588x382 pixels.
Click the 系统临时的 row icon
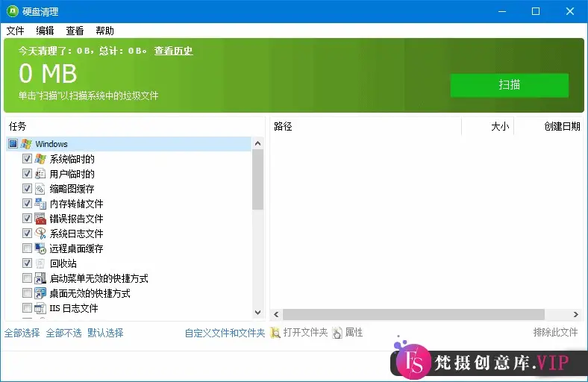click(40, 159)
